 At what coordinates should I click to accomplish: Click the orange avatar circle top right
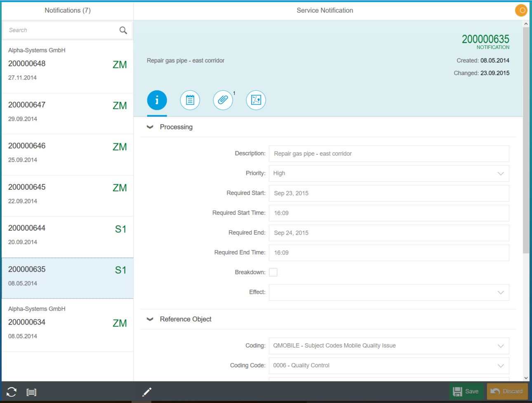click(x=521, y=10)
